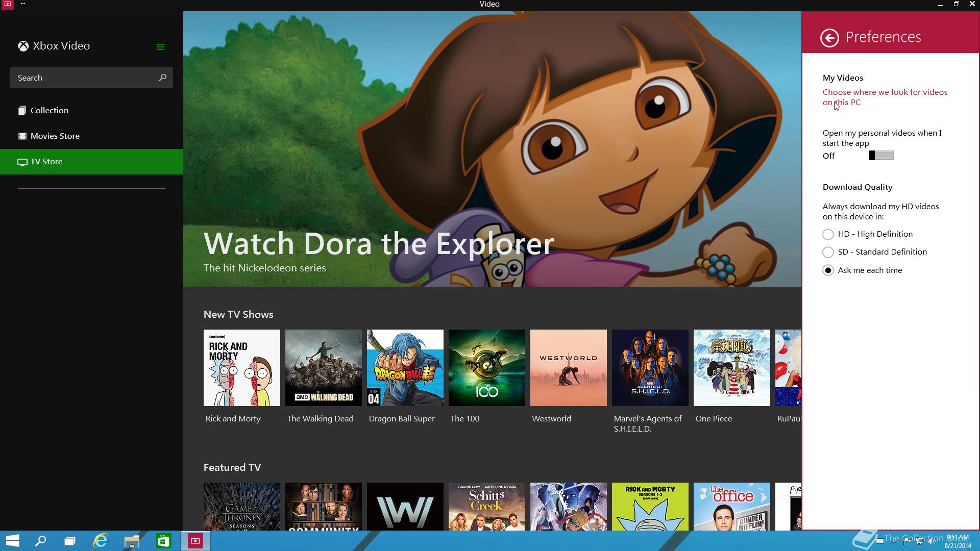Open the Start menu
The width and height of the screenshot is (980, 551).
coord(12,541)
